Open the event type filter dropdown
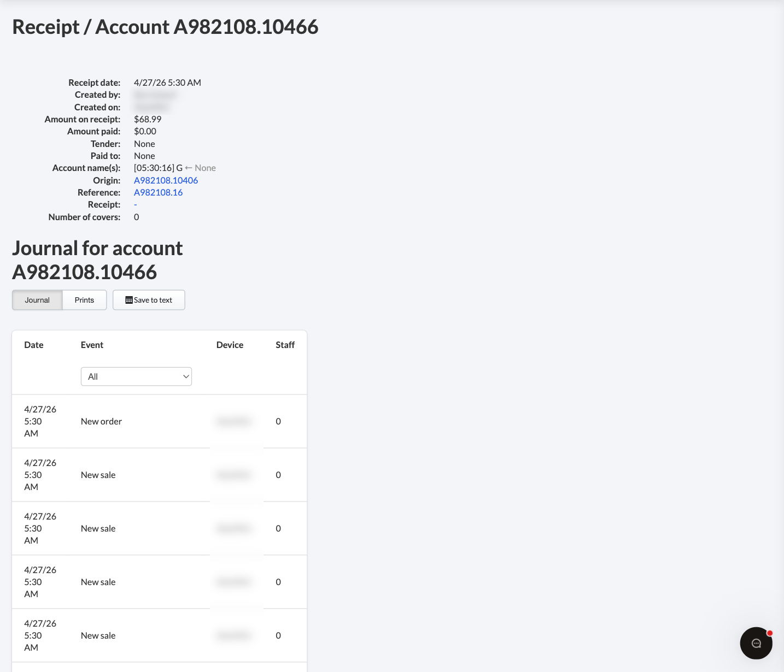784x672 pixels. [136, 376]
